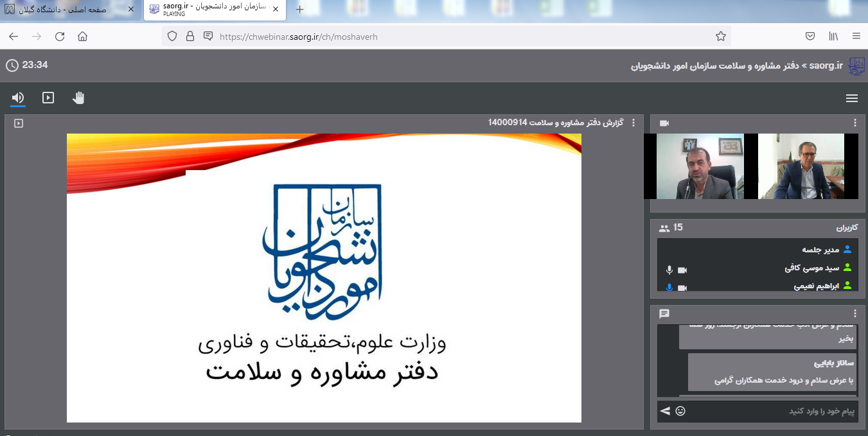
Task: Open the emoji picker in chat
Action: point(680,411)
